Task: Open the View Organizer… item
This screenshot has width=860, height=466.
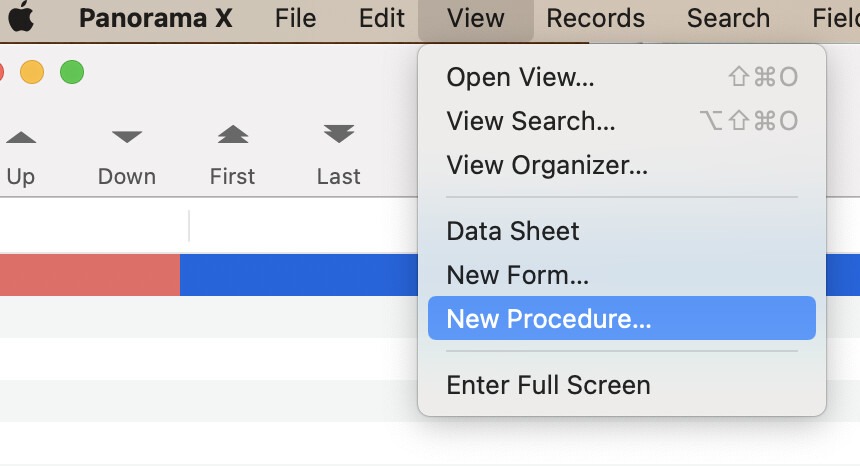Action: point(547,165)
